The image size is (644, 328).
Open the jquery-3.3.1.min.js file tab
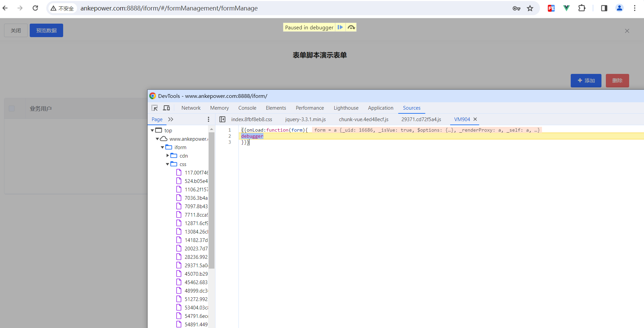[x=305, y=119]
